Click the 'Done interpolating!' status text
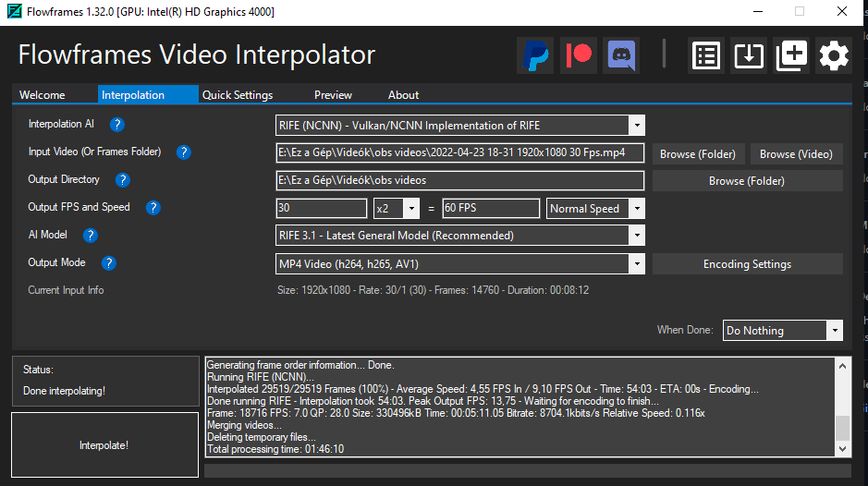 (64, 391)
